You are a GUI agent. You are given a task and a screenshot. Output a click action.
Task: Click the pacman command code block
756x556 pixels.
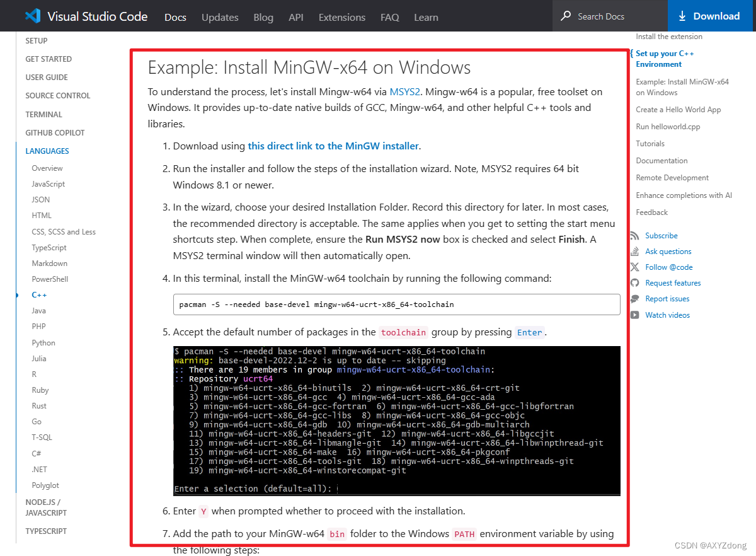(x=396, y=304)
